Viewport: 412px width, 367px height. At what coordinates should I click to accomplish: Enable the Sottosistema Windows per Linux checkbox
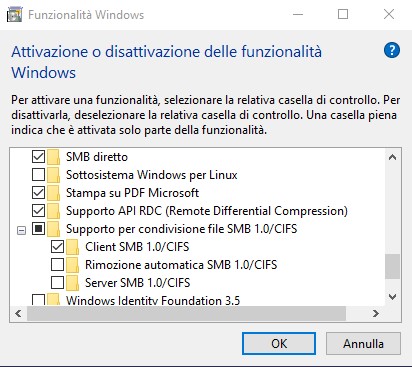[38, 174]
